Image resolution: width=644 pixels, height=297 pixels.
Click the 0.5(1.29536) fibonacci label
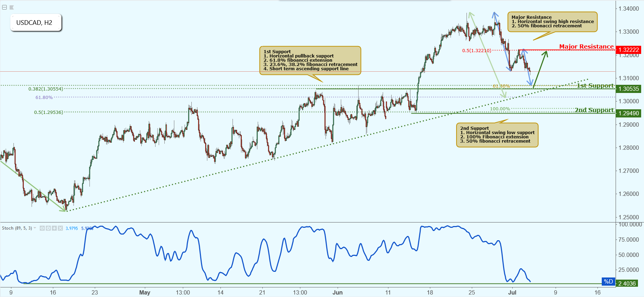tap(49, 112)
